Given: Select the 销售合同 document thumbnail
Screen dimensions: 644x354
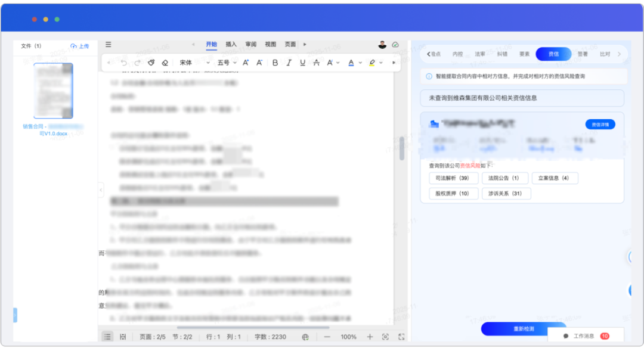Looking at the screenshot, I should (54, 91).
